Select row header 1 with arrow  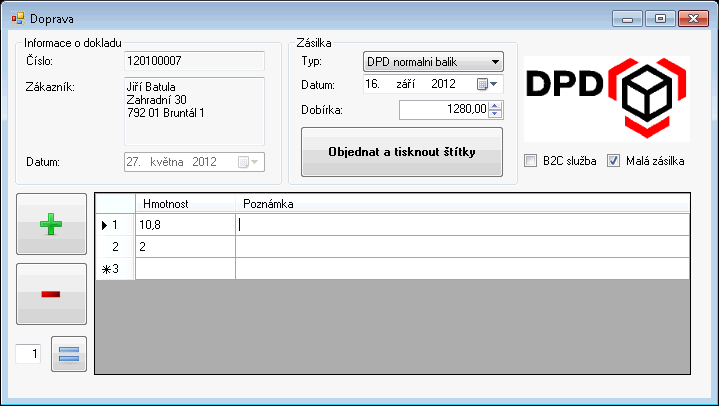[115, 225]
